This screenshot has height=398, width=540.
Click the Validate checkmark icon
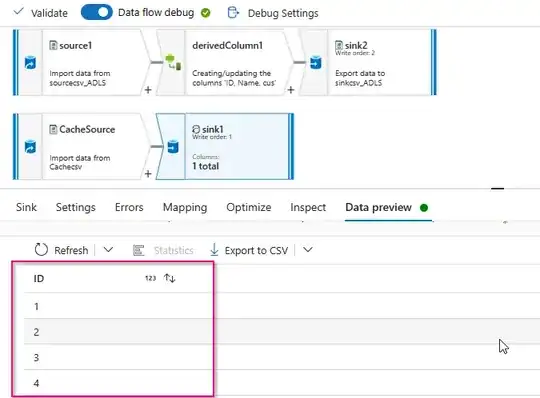tap(18, 12)
